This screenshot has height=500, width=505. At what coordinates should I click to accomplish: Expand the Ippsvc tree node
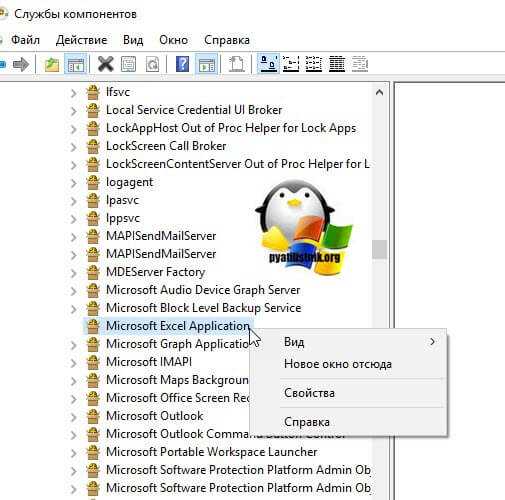point(74,219)
